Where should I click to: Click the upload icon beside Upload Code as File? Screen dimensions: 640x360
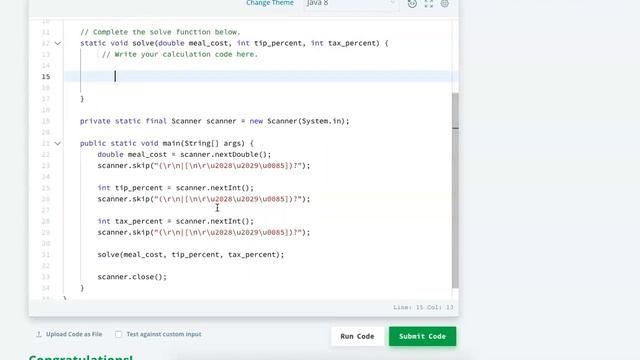pyautogui.click(x=39, y=334)
